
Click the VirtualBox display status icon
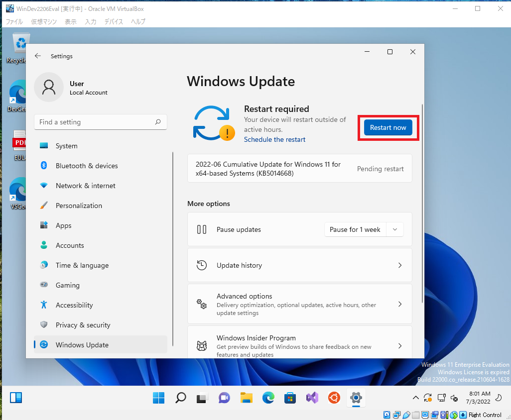(425, 415)
